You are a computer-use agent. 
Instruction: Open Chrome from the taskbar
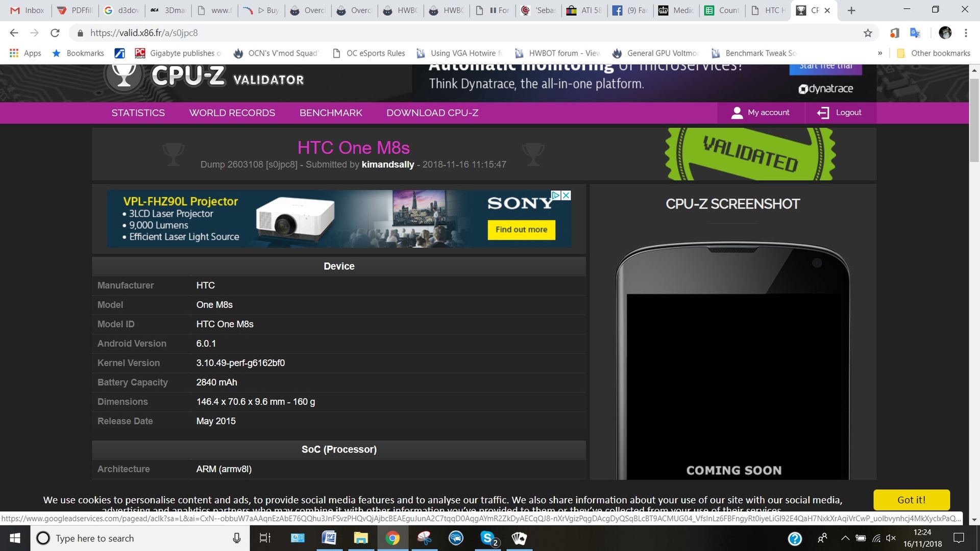(x=393, y=538)
